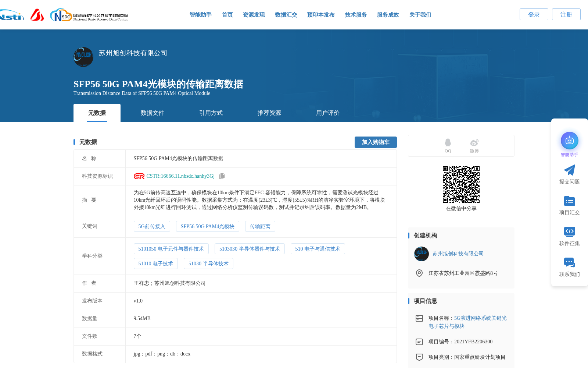Switch to the 用户评价 tab

coord(327,113)
